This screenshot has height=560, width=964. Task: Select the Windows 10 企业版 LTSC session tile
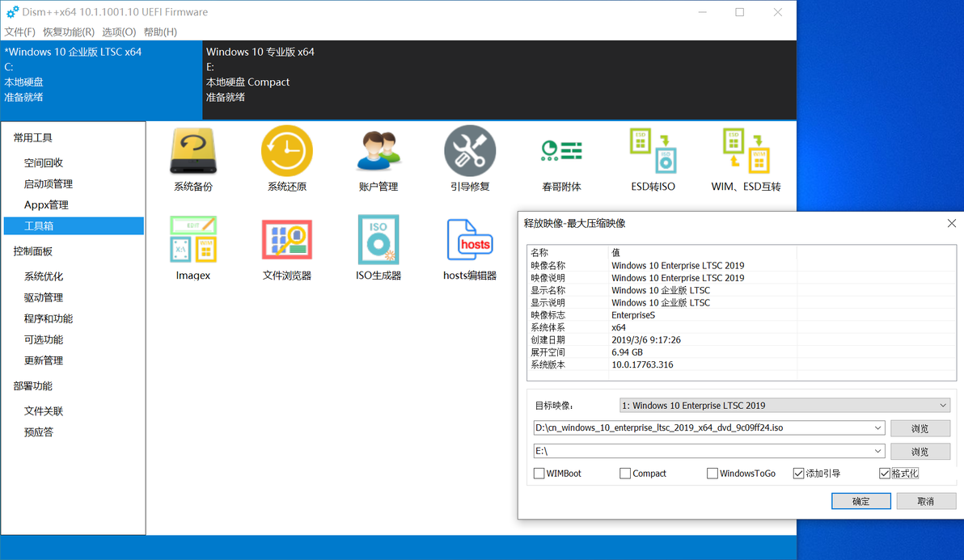click(x=101, y=80)
